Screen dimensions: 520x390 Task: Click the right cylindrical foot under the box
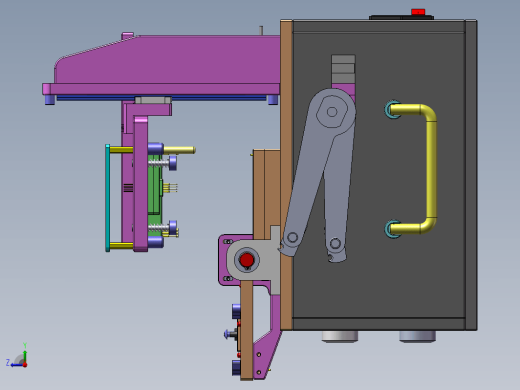418,336
